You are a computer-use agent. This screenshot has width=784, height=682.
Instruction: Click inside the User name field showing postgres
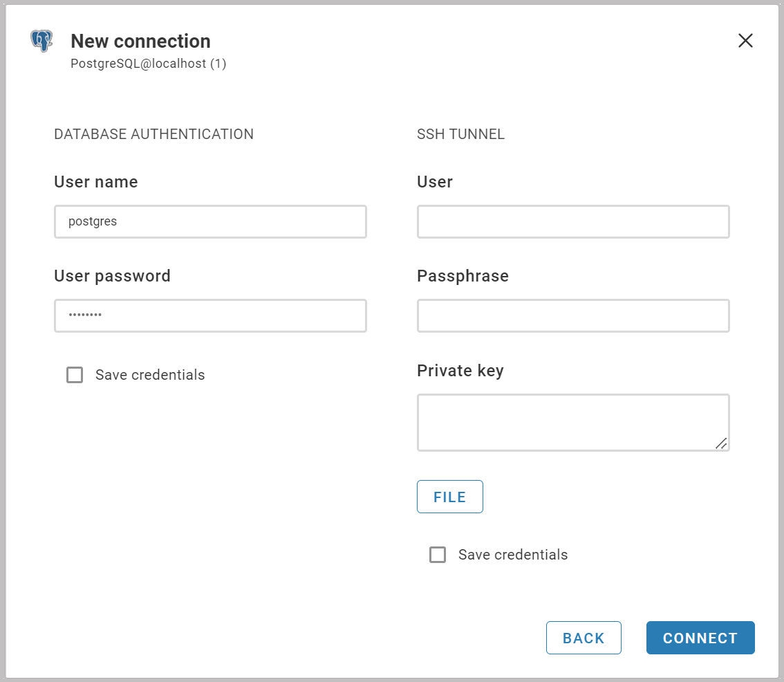[x=210, y=221]
